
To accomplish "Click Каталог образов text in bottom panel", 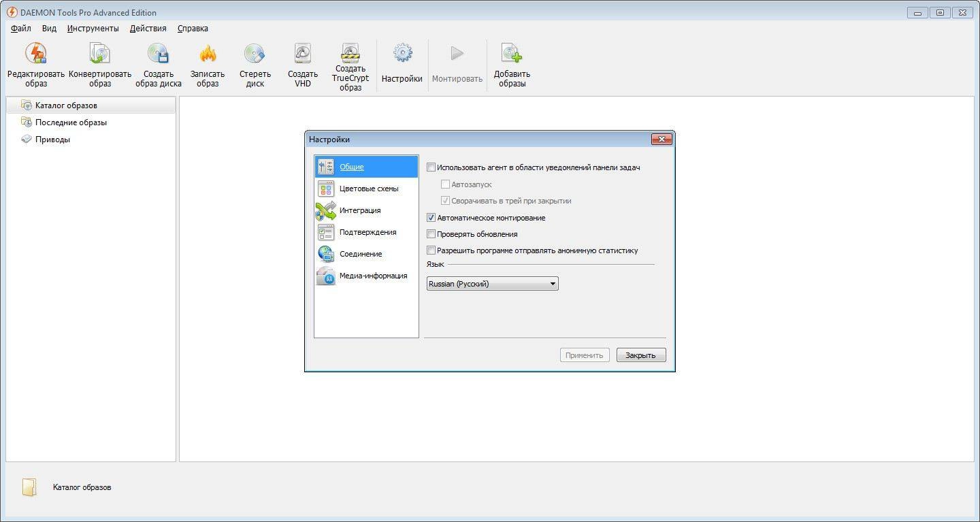I will tap(82, 487).
